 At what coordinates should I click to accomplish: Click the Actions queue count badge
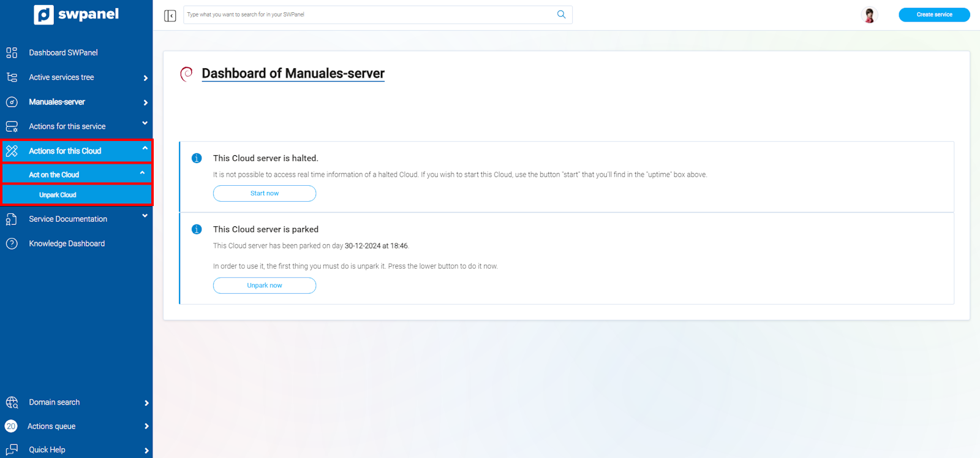[11, 426]
